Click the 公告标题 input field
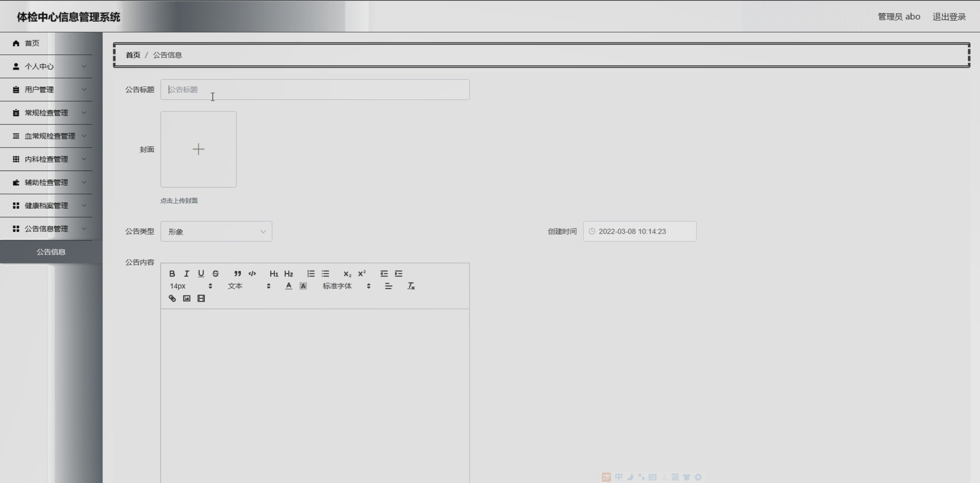Image resolution: width=980 pixels, height=483 pixels. point(315,89)
